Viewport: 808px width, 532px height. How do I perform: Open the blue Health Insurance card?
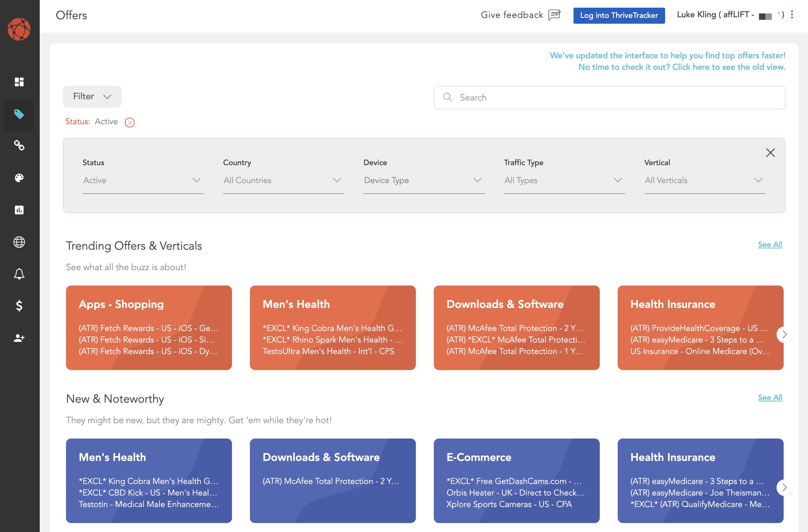pyautogui.click(x=700, y=481)
